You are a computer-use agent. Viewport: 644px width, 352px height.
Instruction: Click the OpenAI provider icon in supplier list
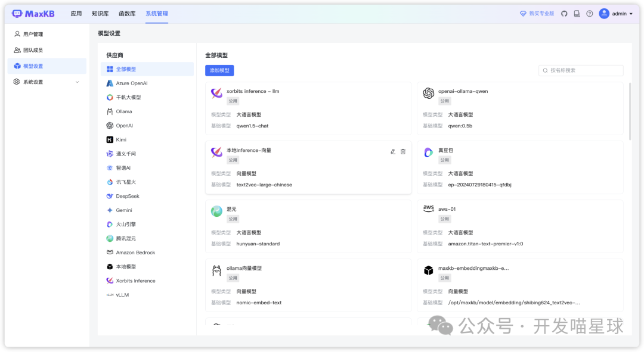pyautogui.click(x=110, y=126)
